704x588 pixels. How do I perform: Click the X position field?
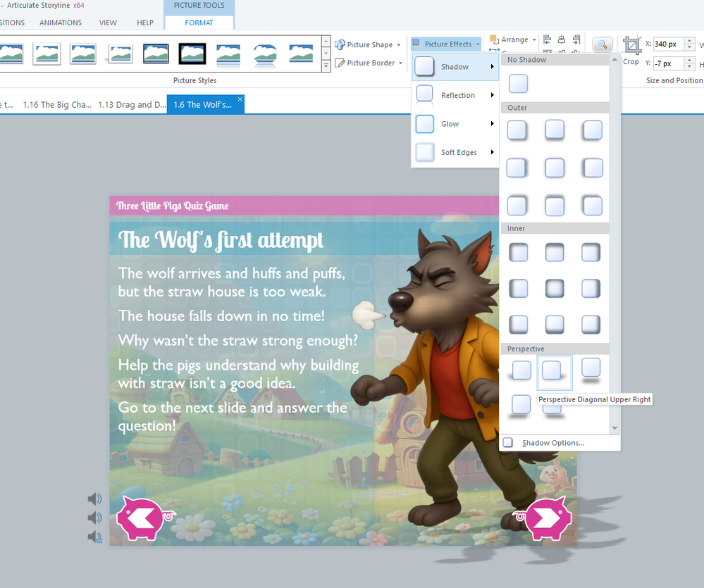point(668,44)
